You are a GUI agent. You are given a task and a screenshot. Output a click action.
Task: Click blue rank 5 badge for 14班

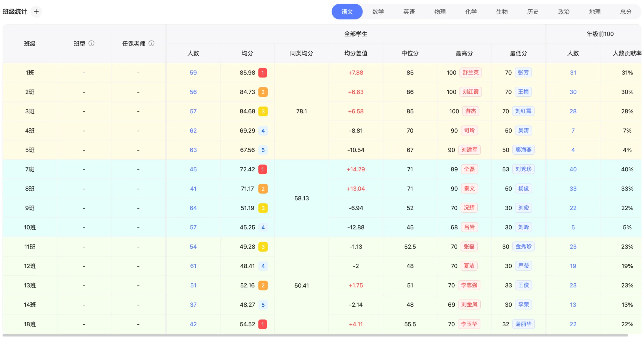tap(263, 305)
